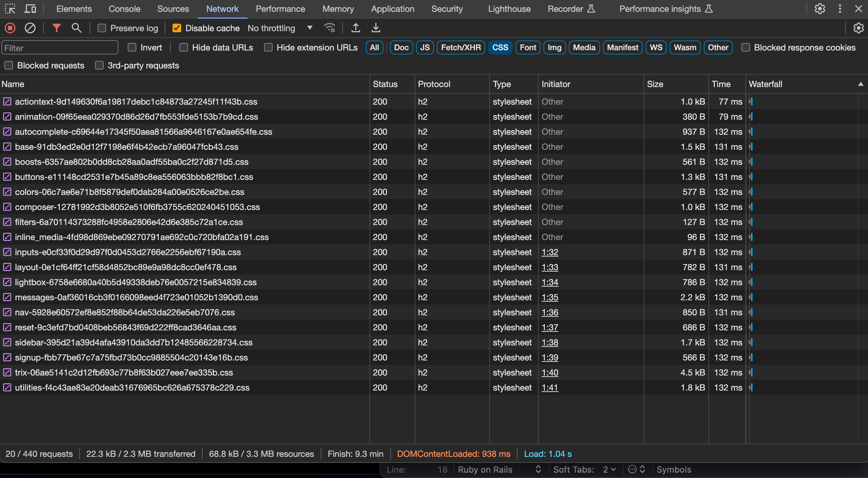
Task: Click Performance insights flask icon
Action: pos(709,9)
